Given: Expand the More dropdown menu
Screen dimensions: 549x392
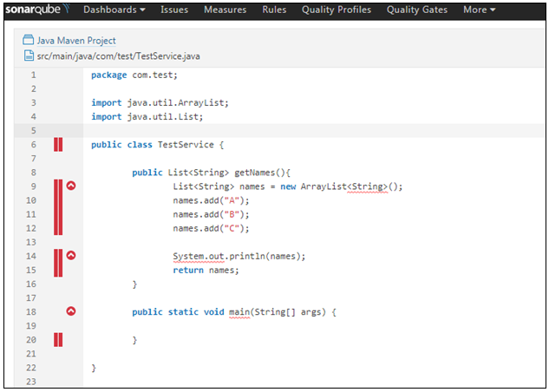Looking at the screenshot, I should (x=479, y=10).
